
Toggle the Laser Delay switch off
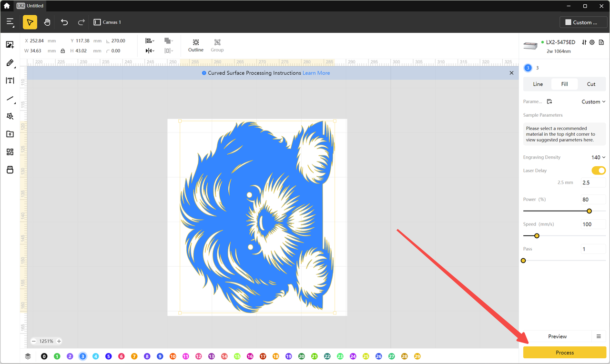click(x=598, y=171)
